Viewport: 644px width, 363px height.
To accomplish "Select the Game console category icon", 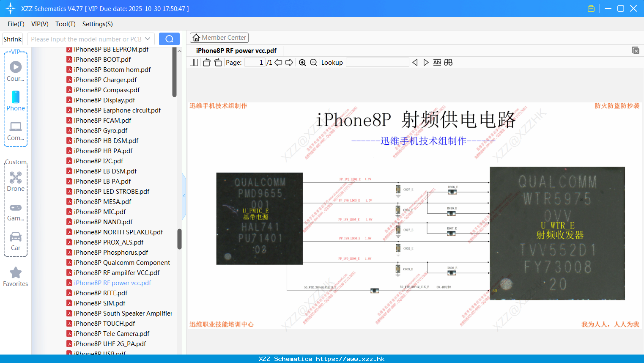I will (16, 212).
